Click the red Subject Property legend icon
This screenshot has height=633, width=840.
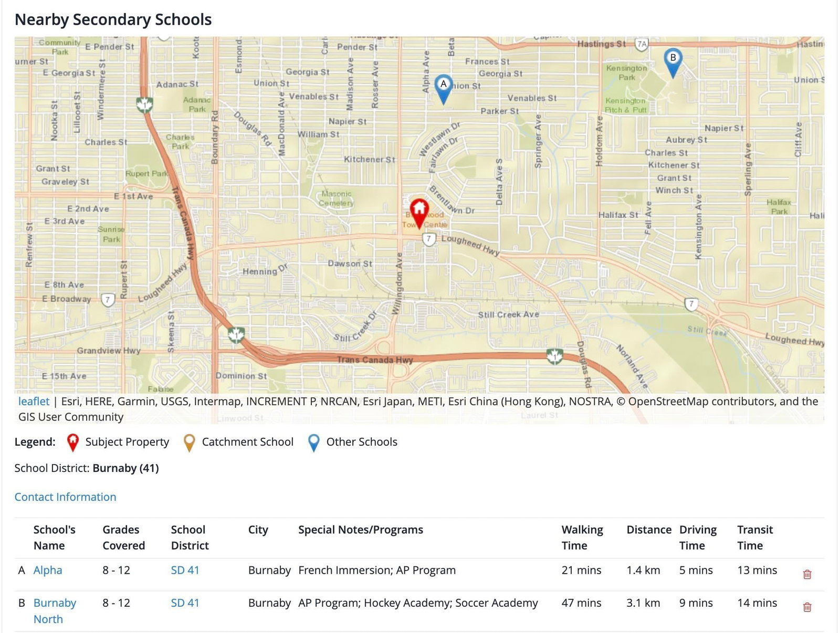click(x=73, y=442)
